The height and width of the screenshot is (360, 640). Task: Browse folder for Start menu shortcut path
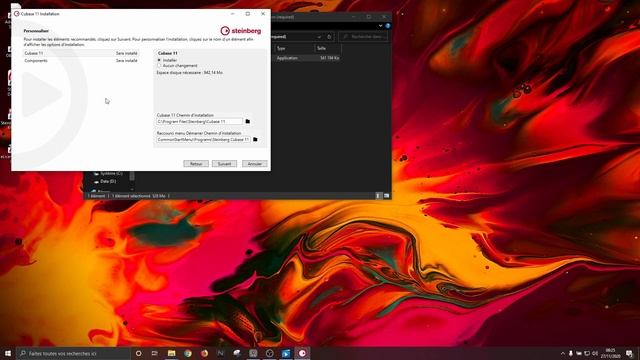click(x=255, y=139)
